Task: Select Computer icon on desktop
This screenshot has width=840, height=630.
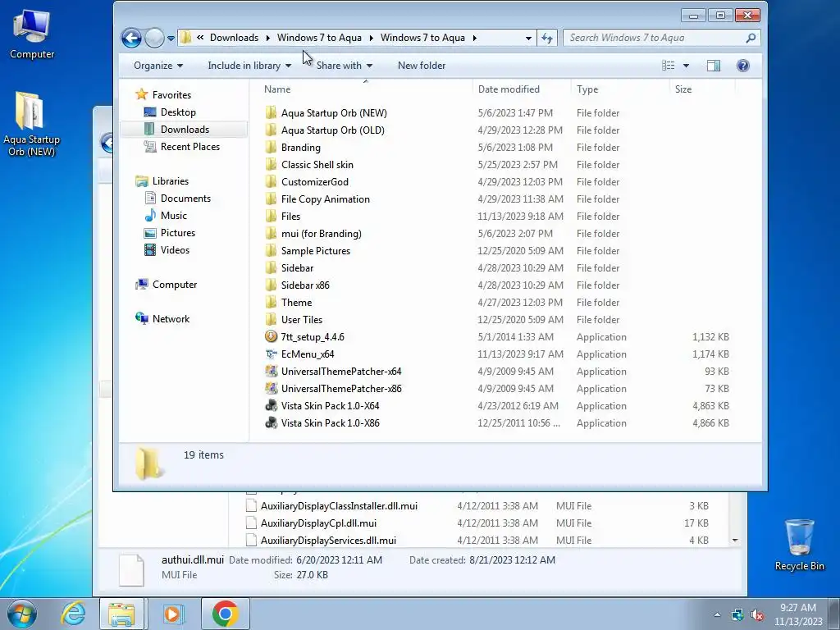Action: (32, 34)
